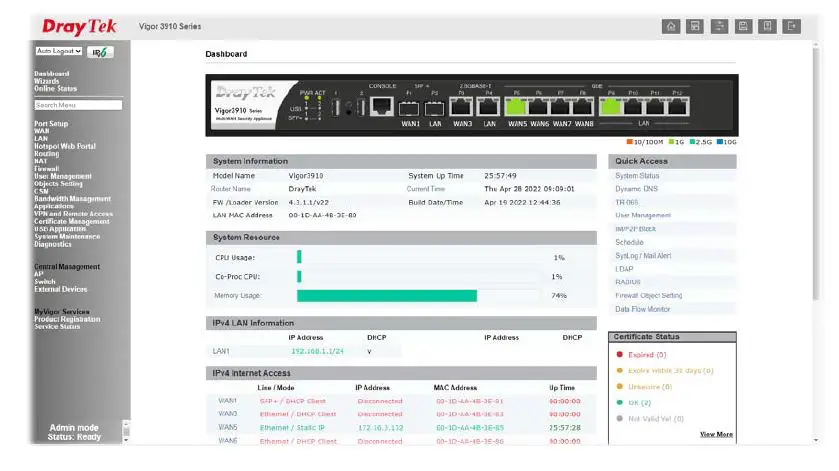Expand the Routing sidebar menu

(47, 154)
